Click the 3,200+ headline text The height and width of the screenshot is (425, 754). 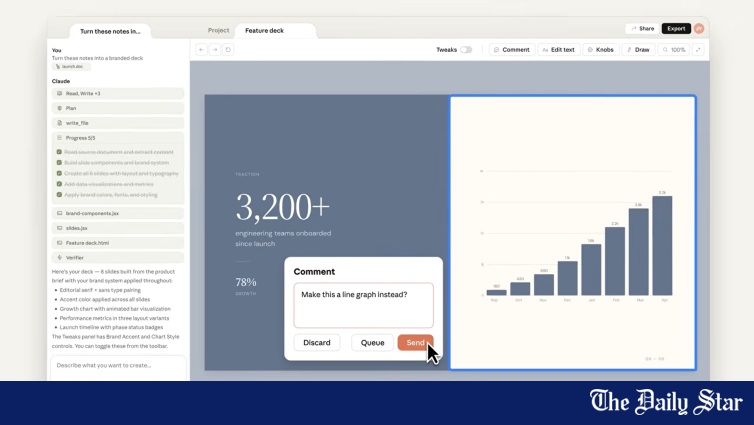point(283,208)
